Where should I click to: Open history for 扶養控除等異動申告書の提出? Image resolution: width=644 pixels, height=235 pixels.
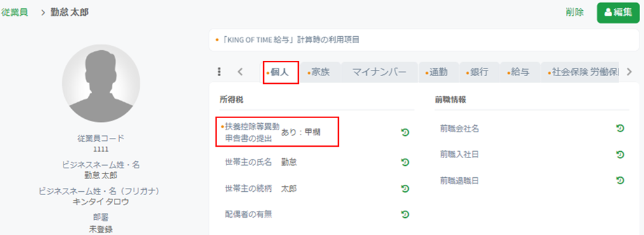pyautogui.click(x=405, y=132)
